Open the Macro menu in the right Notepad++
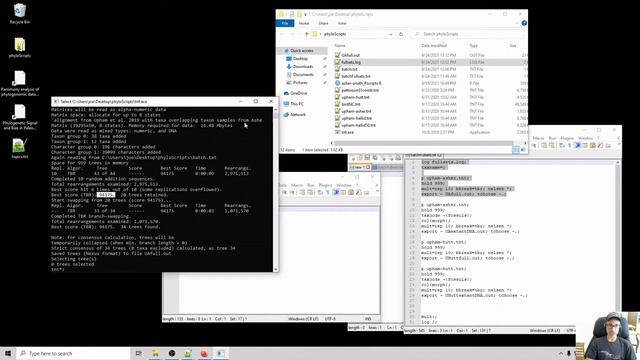This screenshot has height=360, width=640. pos(538,138)
